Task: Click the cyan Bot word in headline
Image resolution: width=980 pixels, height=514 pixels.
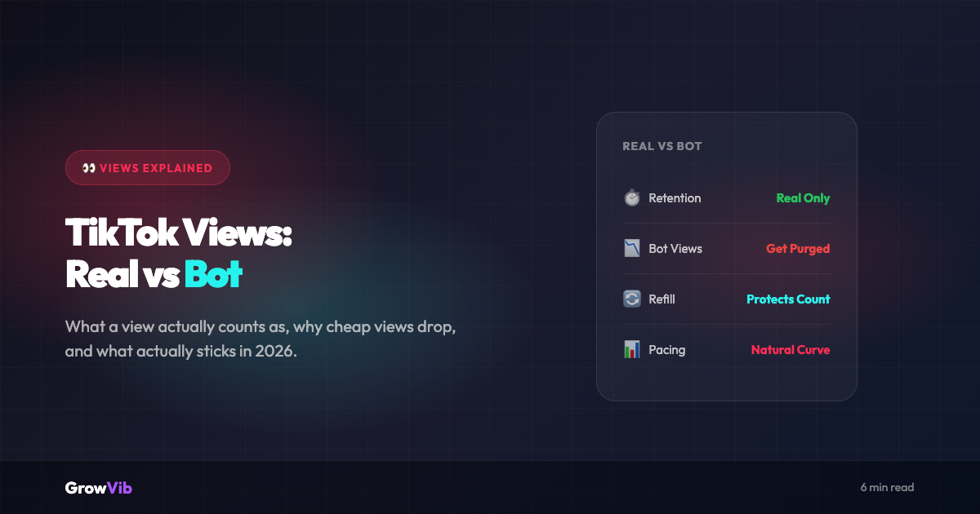Action: (213, 275)
